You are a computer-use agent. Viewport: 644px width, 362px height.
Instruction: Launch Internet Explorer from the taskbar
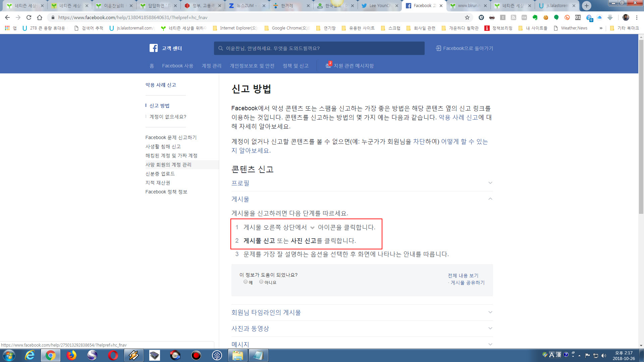30,355
